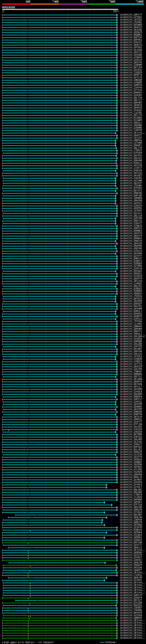Select label UniRef100_Q7XAV1

click(x=131, y=580)
